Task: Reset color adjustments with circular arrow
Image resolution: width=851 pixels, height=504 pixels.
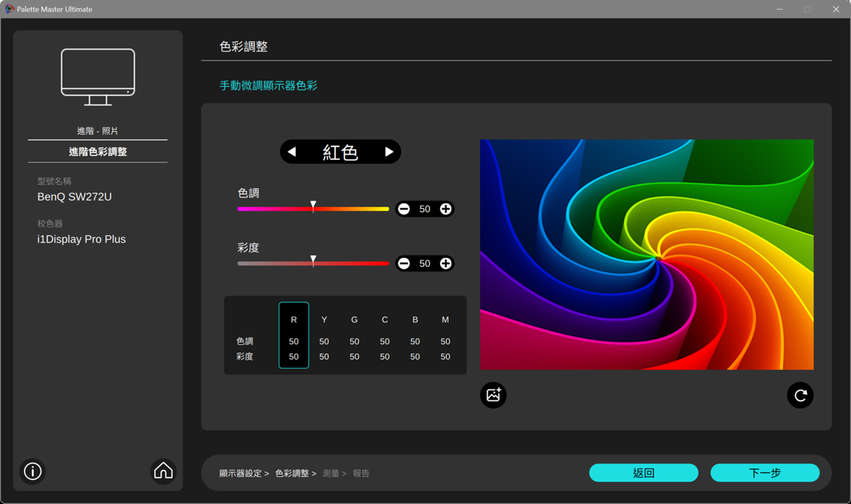Action: (800, 395)
